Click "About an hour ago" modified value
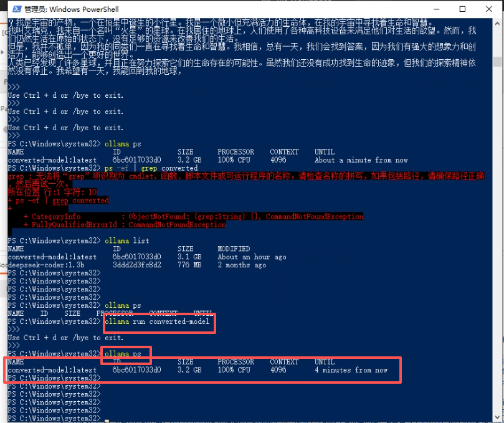Image resolution: width=504 pixels, height=423 pixels. click(252, 257)
